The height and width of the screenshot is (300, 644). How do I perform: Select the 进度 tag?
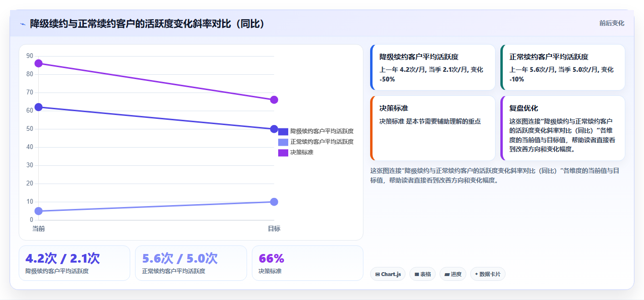[453, 274]
